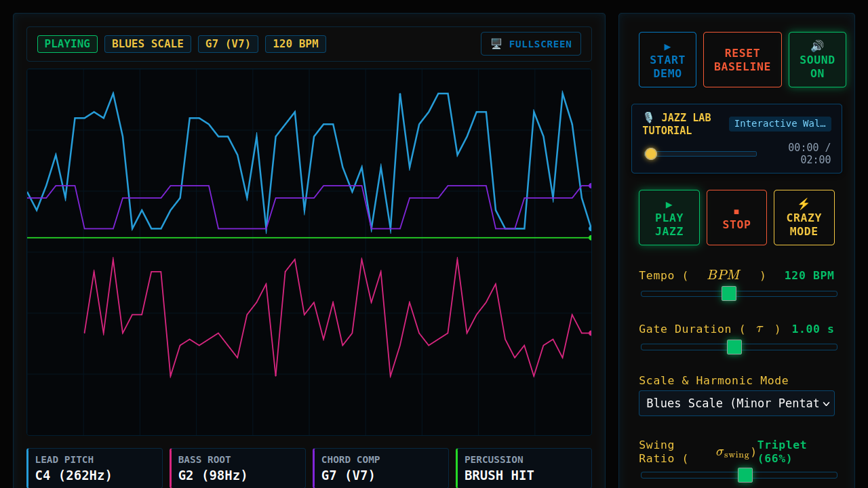The width and height of the screenshot is (868, 488).
Task: Stop the jazz playback
Action: point(736,218)
